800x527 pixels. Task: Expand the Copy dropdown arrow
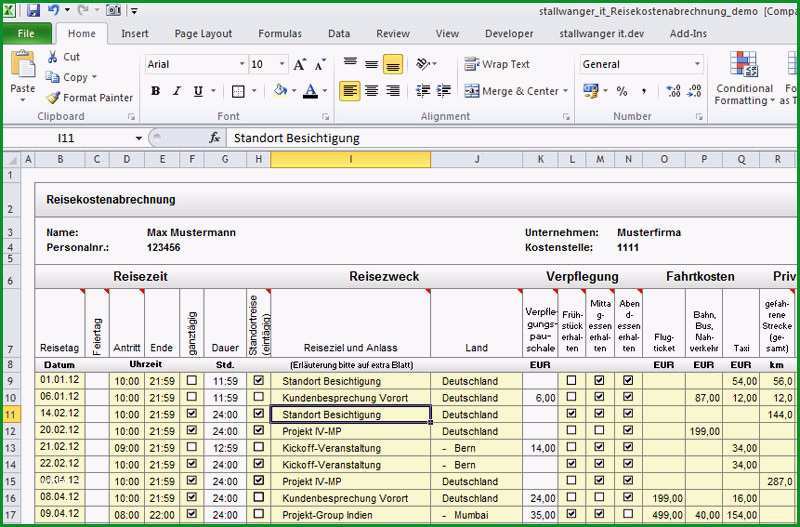[x=94, y=77]
